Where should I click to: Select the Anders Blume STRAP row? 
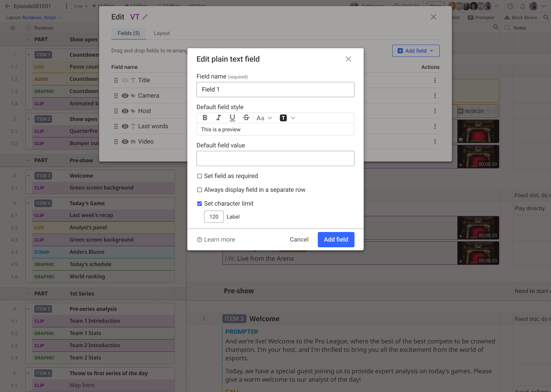click(x=103, y=252)
